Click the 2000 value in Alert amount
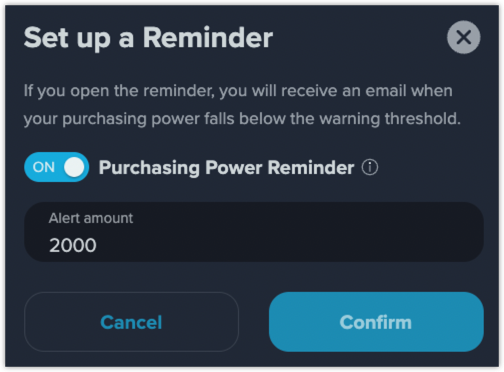Viewport: 504px width, 372px height. pos(73,245)
